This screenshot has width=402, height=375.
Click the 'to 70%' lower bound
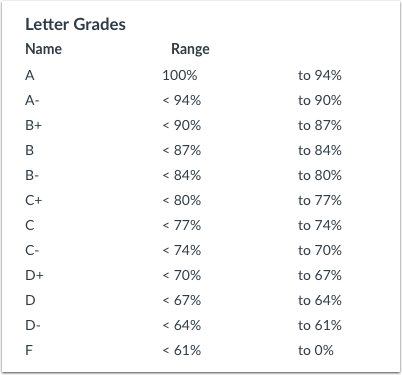pos(320,250)
